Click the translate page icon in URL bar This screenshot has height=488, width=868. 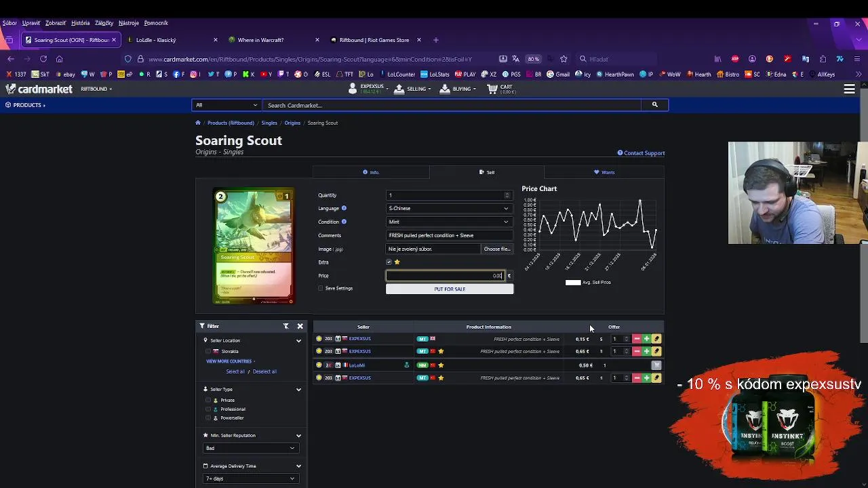[516, 59]
